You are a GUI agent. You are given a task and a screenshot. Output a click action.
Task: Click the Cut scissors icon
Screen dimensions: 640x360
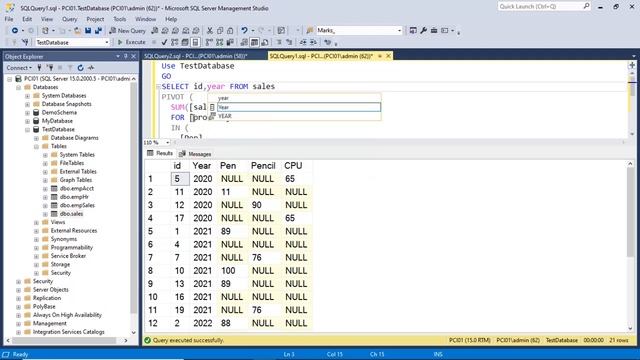[210, 31]
